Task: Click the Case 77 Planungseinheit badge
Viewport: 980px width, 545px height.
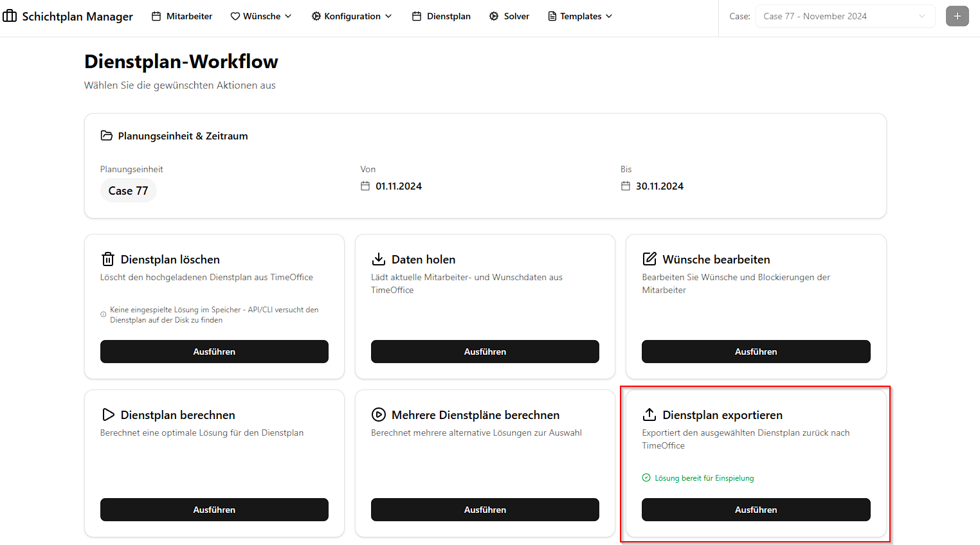Action: coord(128,191)
